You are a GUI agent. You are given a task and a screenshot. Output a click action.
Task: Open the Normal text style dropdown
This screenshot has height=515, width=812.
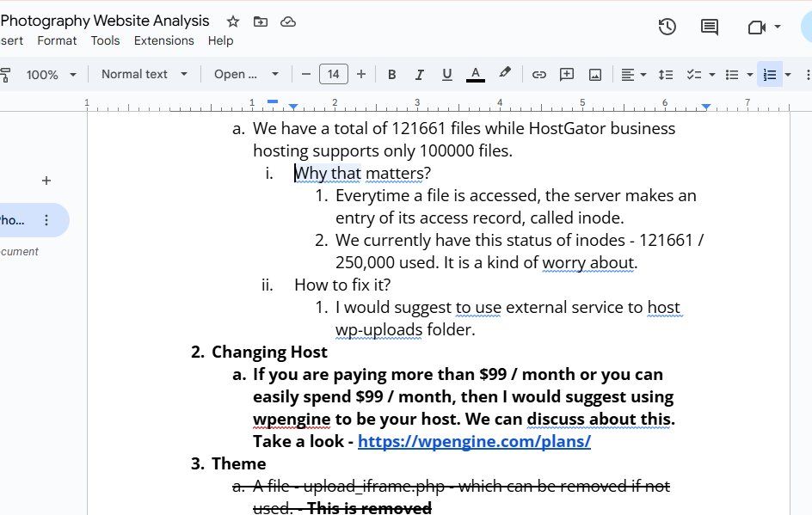click(x=144, y=75)
